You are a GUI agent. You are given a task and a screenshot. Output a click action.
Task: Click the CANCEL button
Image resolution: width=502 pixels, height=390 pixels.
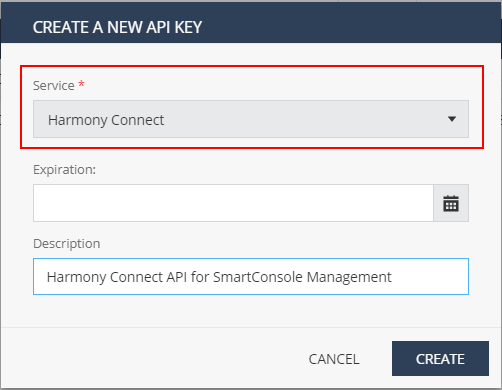click(334, 359)
